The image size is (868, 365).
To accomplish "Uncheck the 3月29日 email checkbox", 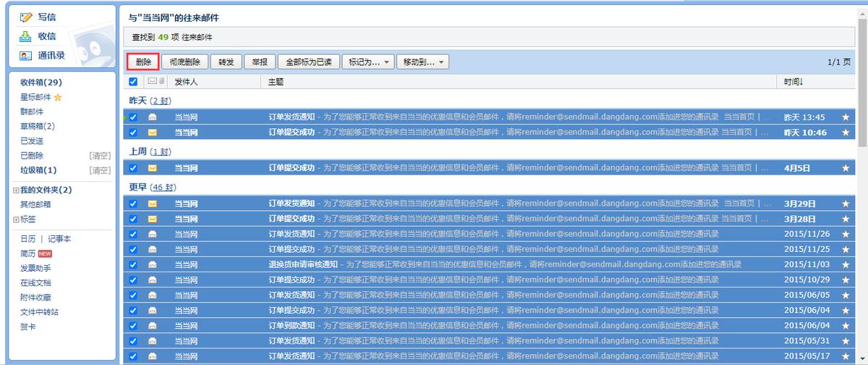I will coord(133,204).
